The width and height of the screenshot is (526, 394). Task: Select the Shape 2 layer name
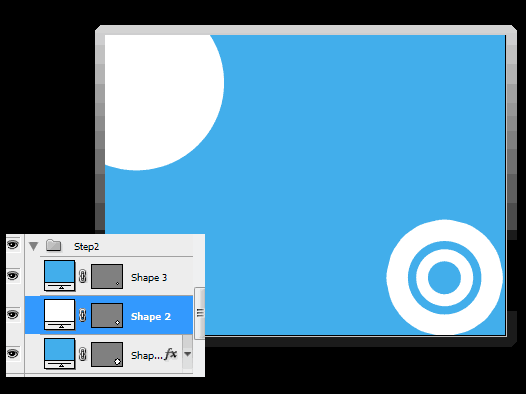click(151, 316)
